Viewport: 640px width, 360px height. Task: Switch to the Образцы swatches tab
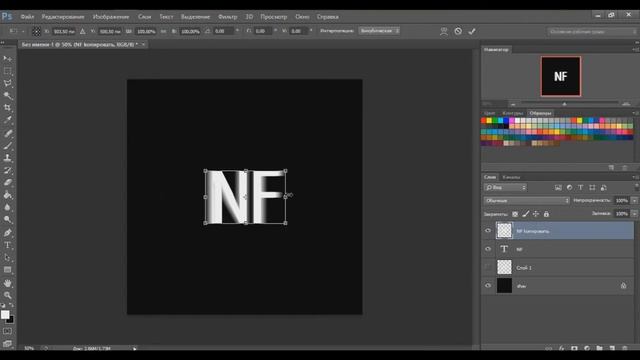540,113
